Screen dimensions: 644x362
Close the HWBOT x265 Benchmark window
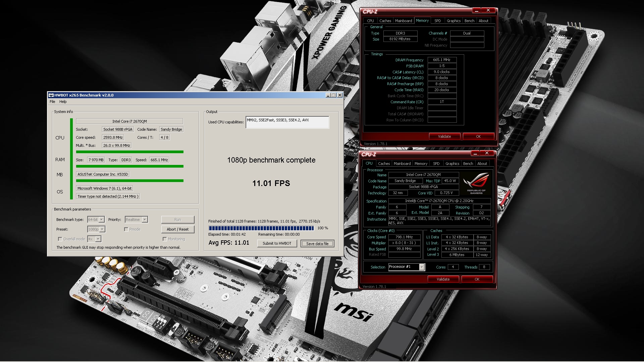340,95
